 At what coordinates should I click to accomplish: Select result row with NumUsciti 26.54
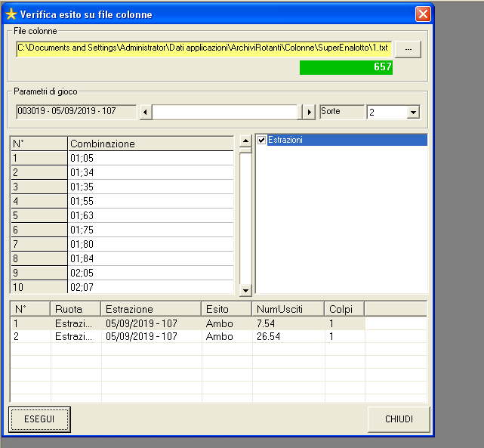[218, 336]
